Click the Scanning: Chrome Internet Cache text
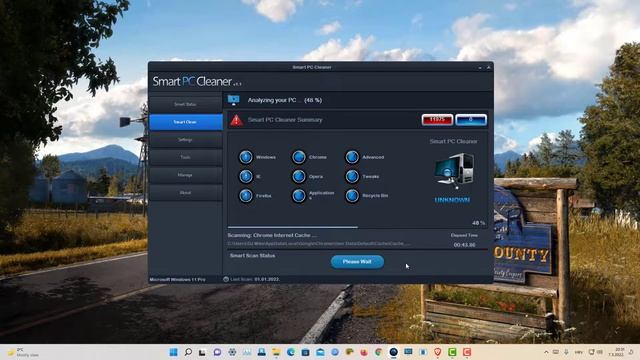This screenshot has width=640, height=360. [x=272, y=235]
